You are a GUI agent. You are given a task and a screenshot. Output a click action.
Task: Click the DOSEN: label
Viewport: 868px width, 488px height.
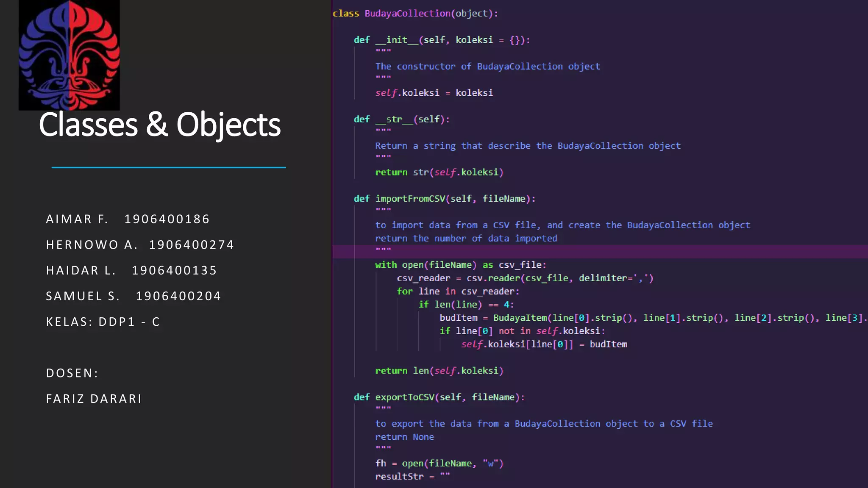[72, 373]
